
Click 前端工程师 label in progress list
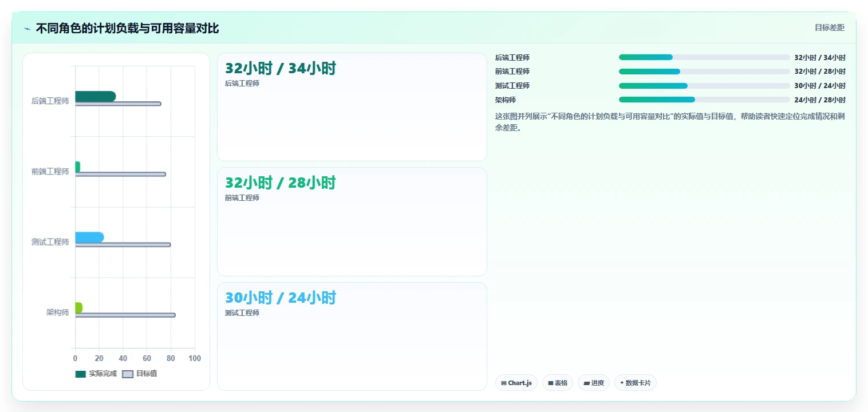[x=512, y=72]
